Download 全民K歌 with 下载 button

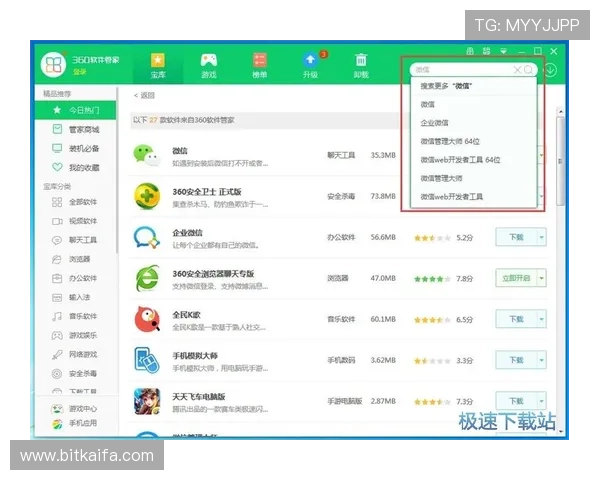pos(516,319)
